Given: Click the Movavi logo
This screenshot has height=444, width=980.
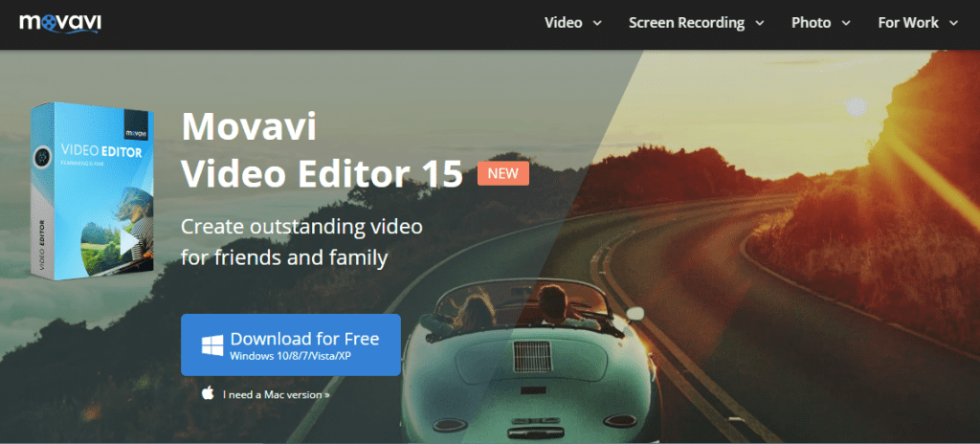Looking at the screenshot, I should (60, 23).
